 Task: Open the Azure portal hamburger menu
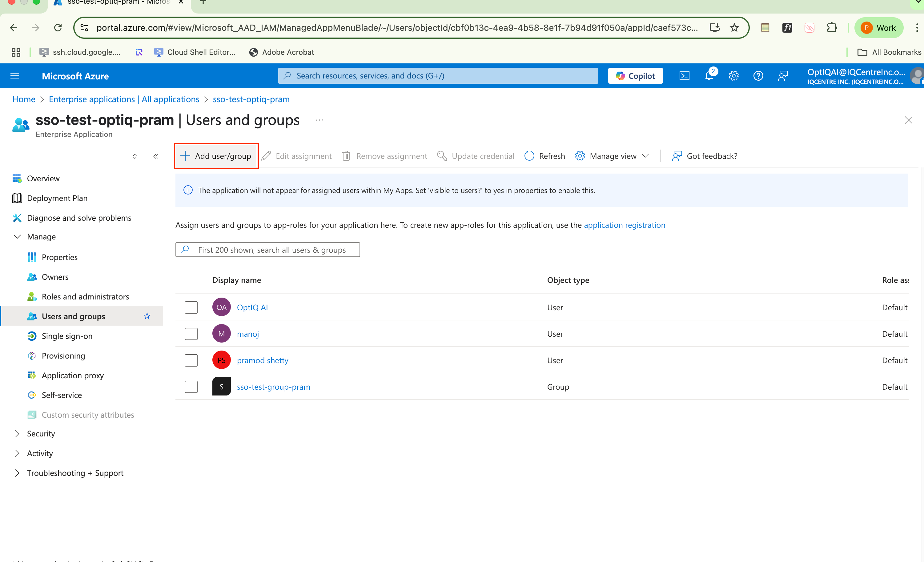pyautogui.click(x=15, y=76)
